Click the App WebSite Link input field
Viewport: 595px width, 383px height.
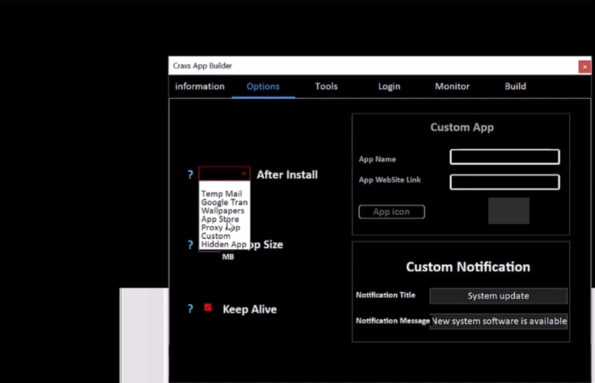(505, 182)
